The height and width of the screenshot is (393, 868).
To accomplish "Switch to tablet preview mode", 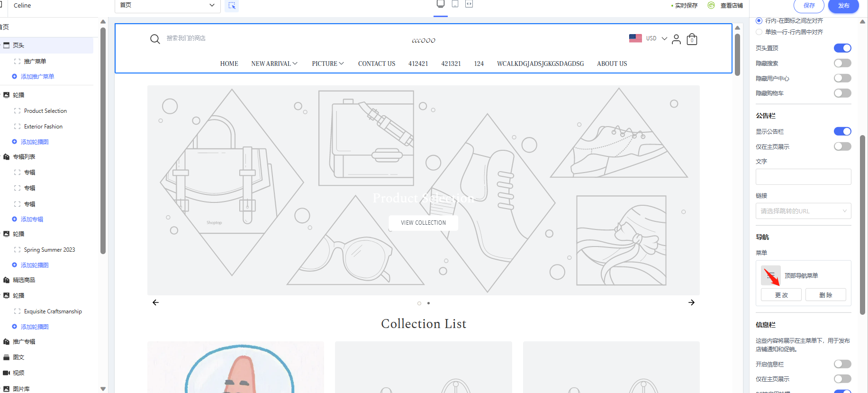I will coord(455,4).
